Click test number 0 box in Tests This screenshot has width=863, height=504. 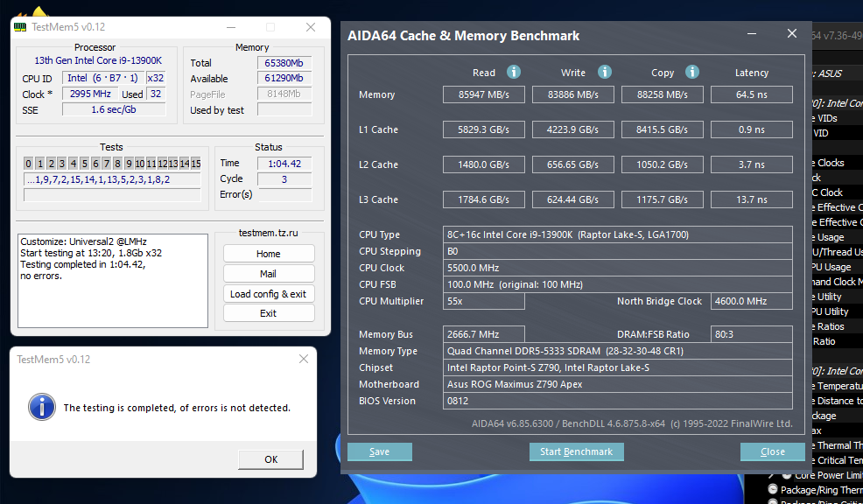point(29,164)
